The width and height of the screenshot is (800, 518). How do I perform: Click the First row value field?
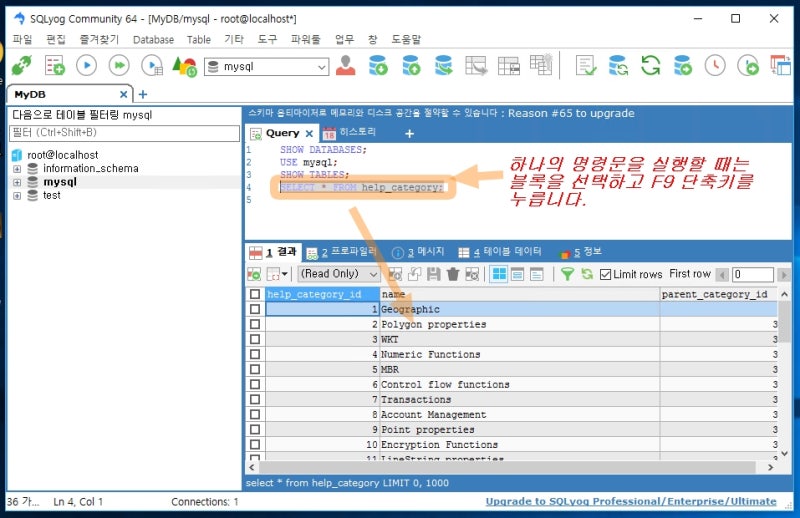pyautogui.click(x=753, y=275)
